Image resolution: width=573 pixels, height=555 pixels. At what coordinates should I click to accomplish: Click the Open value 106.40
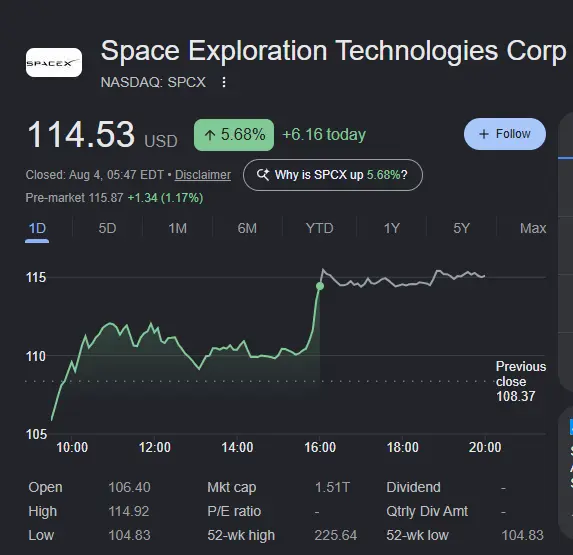click(x=129, y=487)
